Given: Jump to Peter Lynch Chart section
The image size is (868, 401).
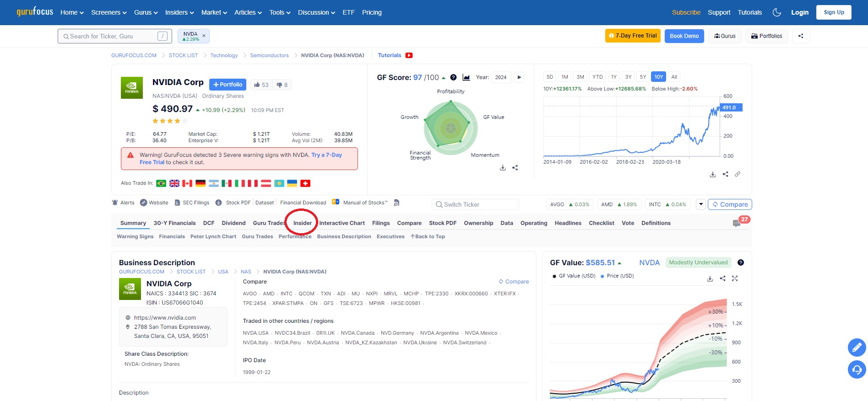Looking at the screenshot, I should point(213,236).
